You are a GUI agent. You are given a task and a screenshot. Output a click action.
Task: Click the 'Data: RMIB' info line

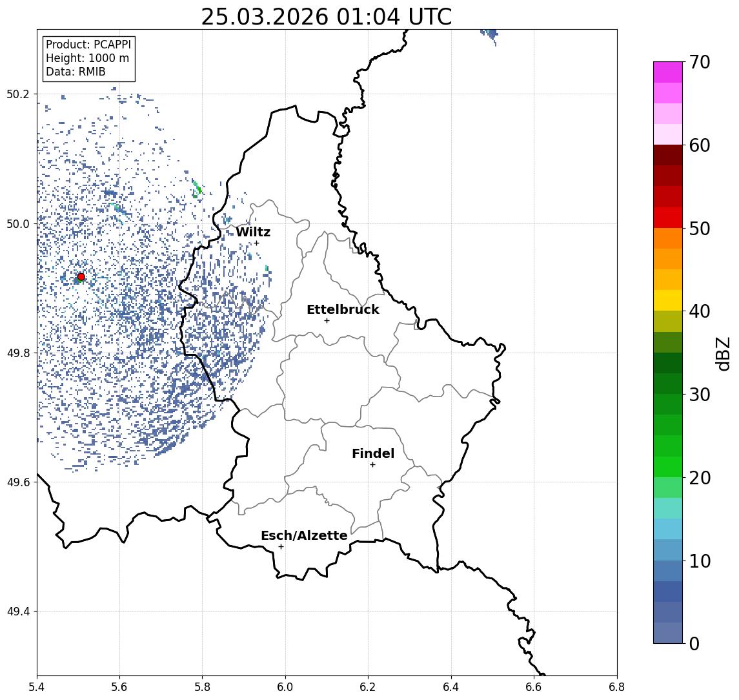76,72
